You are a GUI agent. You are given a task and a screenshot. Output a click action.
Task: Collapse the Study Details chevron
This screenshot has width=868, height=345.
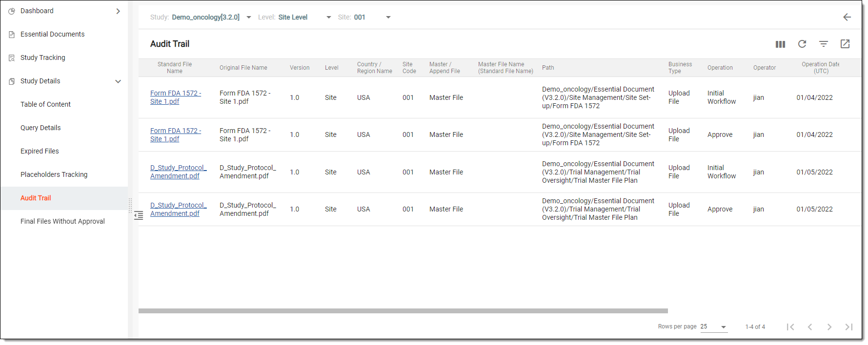click(x=118, y=81)
